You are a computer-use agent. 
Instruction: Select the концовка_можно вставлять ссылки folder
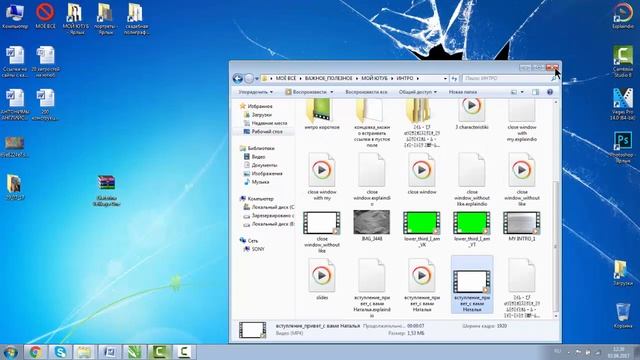coord(372,123)
